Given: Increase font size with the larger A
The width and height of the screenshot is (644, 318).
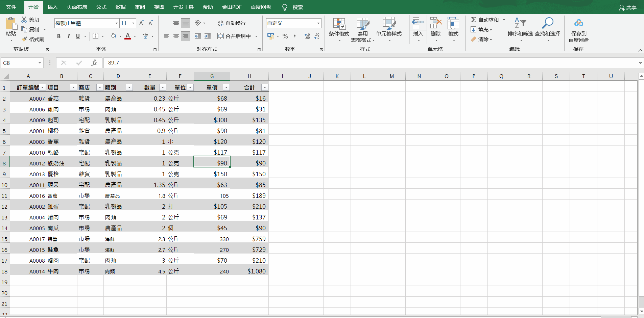Looking at the screenshot, I should [141, 23].
